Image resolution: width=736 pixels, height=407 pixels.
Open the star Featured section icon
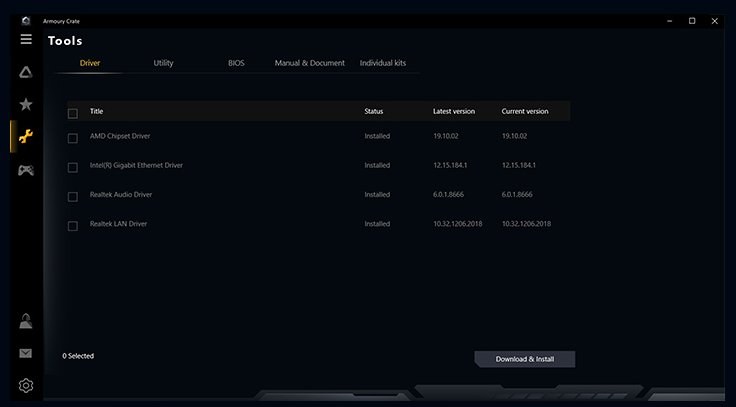point(26,104)
